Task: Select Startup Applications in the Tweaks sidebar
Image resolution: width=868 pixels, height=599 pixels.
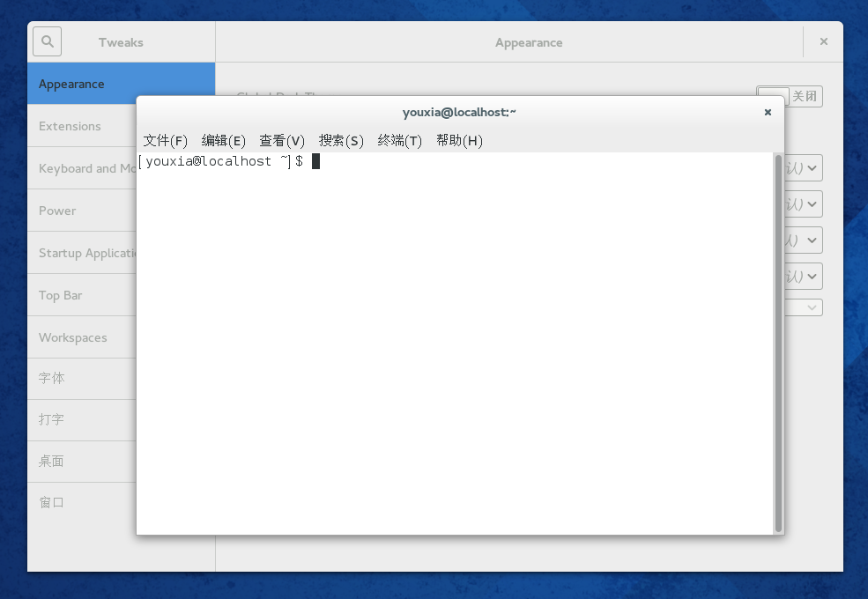Action: click(x=82, y=253)
